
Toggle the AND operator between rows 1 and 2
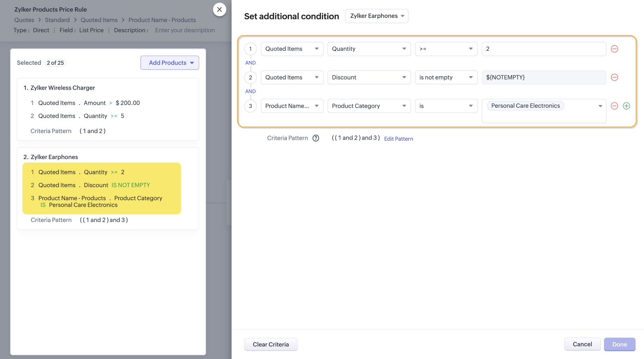click(250, 63)
